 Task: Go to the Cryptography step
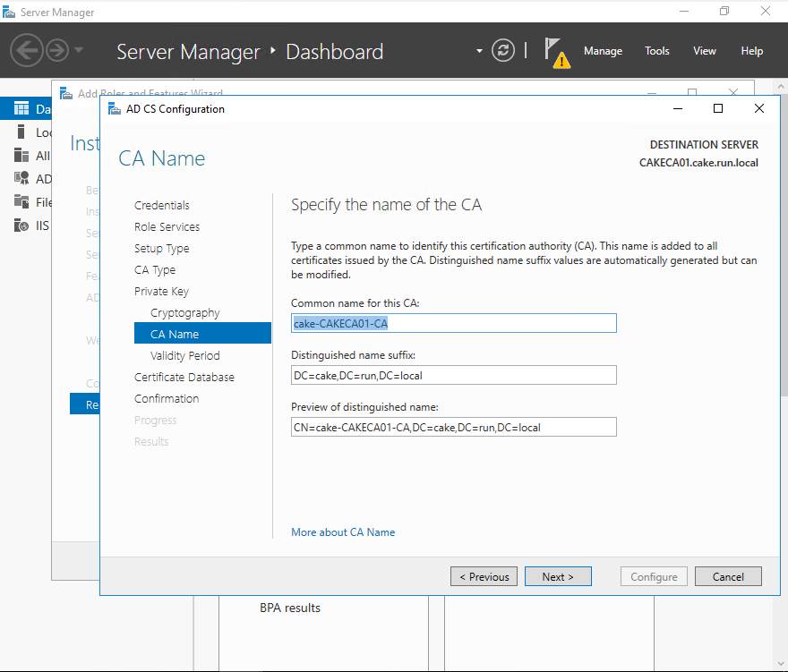(185, 313)
